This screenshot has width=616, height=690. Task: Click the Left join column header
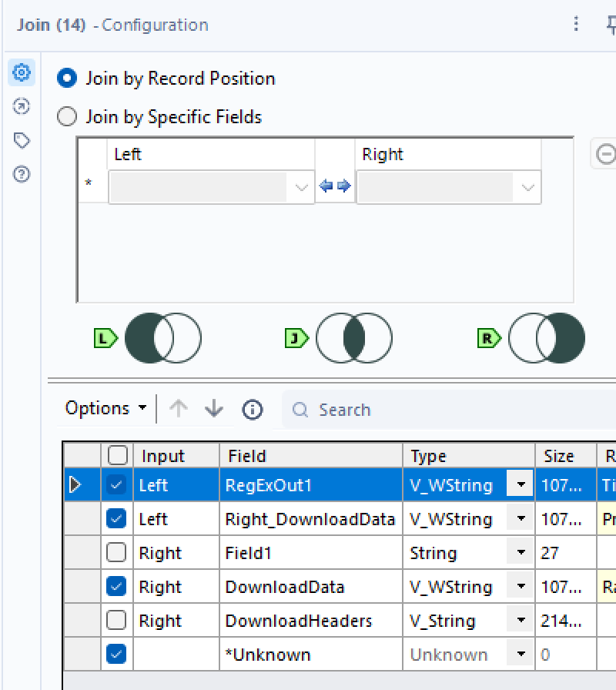coord(211,155)
